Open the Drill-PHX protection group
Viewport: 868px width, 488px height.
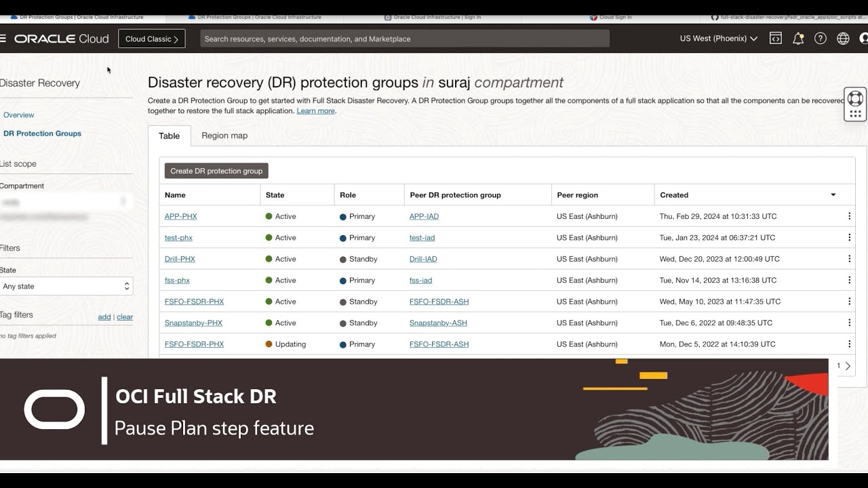(180, 259)
